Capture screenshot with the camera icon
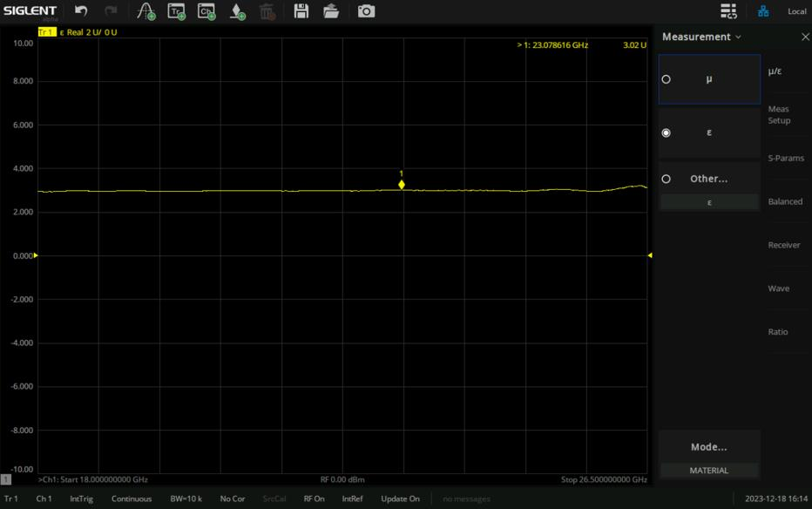The image size is (812, 509). (x=367, y=11)
